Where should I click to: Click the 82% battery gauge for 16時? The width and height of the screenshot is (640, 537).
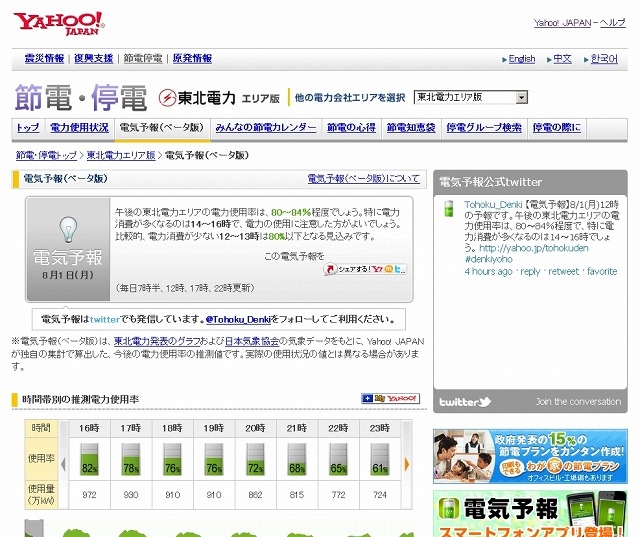(x=89, y=459)
